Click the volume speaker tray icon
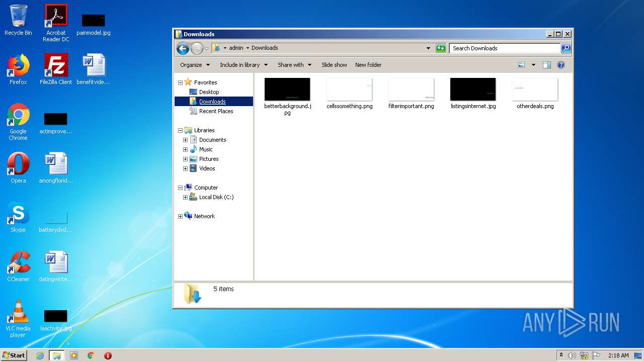 click(x=572, y=355)
